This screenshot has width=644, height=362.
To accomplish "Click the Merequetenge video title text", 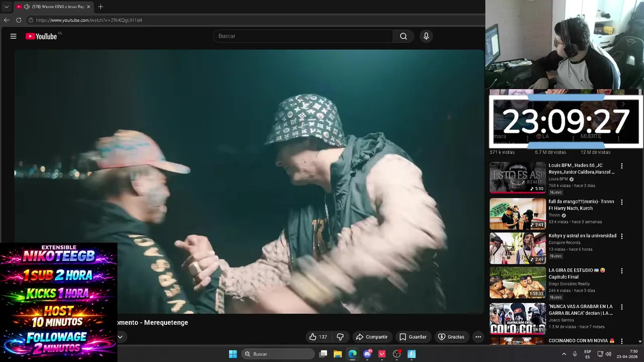I will [152, 323].
